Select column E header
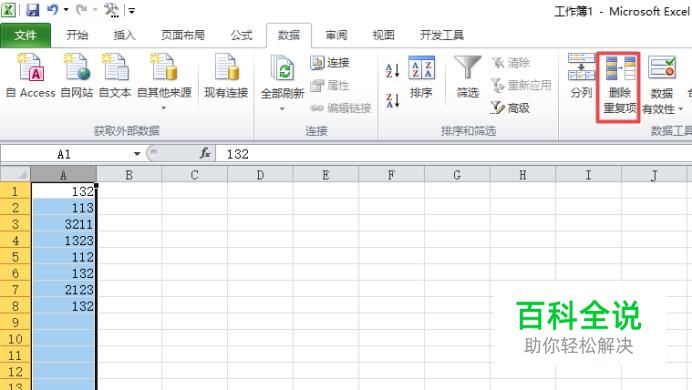The height and width of the screenshot is (390, 692). click(325, 175)
